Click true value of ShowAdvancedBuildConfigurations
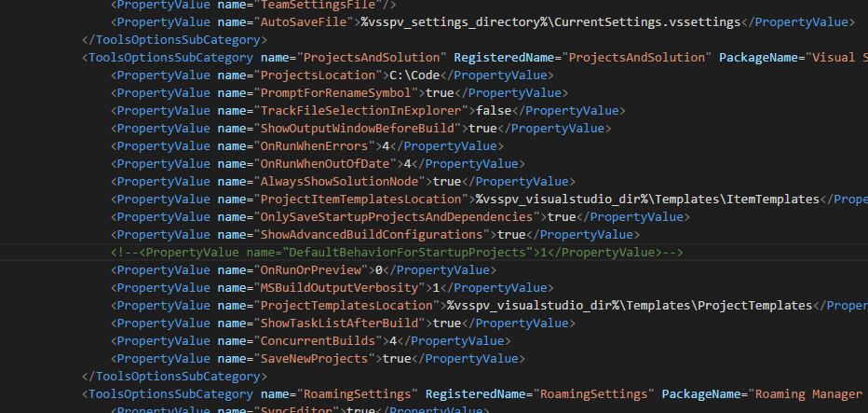This screenshot has width=868, height=413. 511,234
